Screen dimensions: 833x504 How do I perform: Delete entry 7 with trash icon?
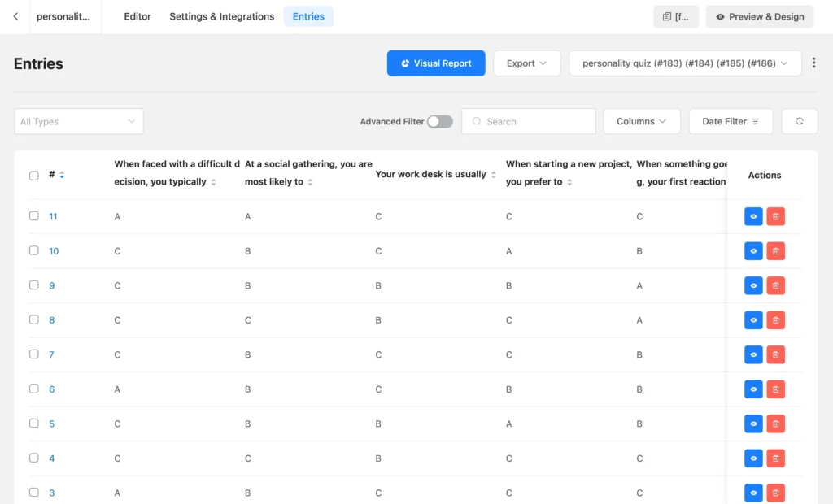pos(775,354)
